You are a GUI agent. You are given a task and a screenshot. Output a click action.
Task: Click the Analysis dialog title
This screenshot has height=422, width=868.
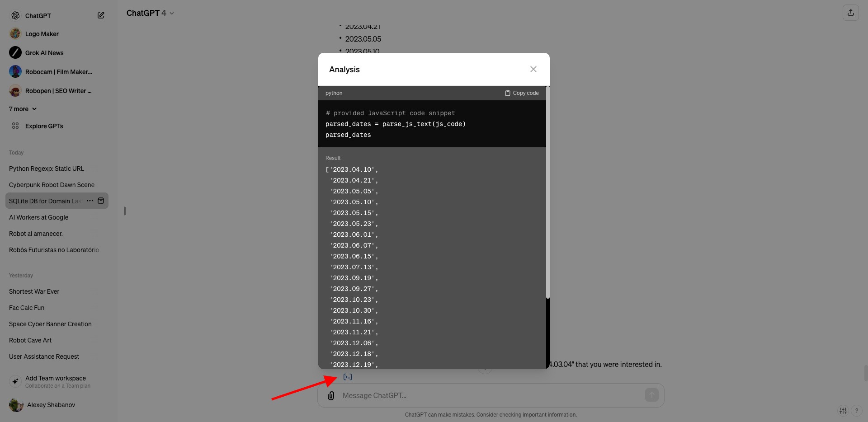(x=344, y=70)
